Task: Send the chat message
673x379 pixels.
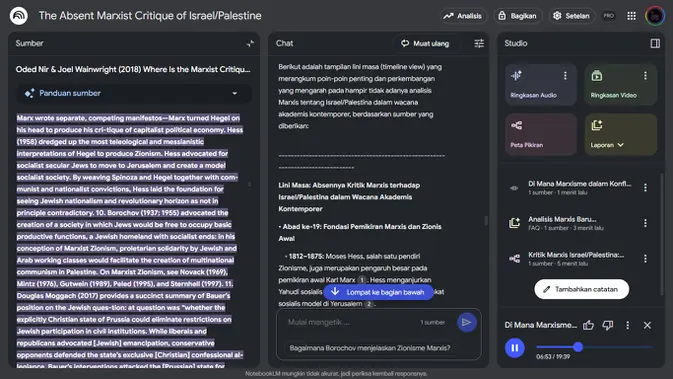Action: pyautogui.click(x=467, y=322)
